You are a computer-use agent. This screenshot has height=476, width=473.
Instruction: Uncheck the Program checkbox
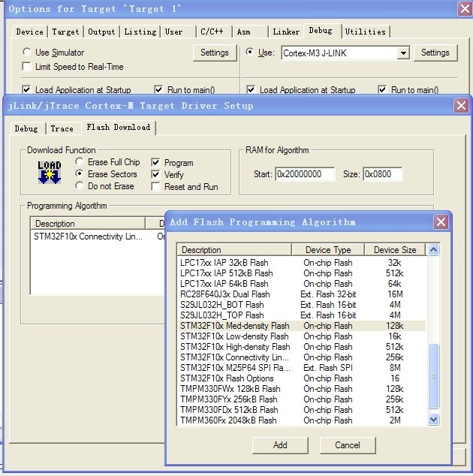pos(155,162)
